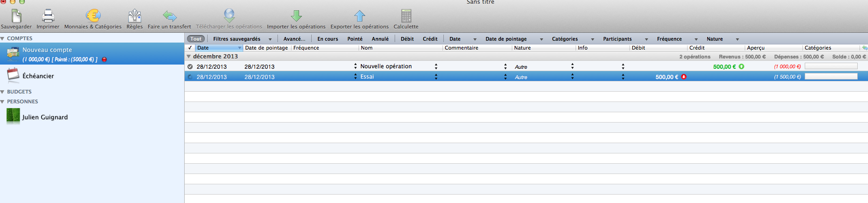Screen dimensions: 868x203
Task: Click the category bar on Nouvelle opération row
Action: point(831,66)
